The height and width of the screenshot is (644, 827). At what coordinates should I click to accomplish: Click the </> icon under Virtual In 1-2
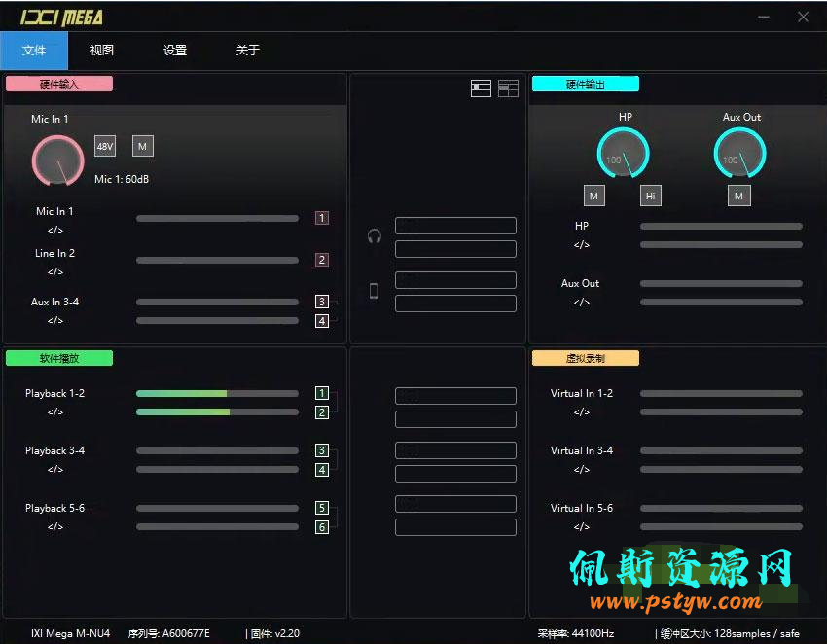[x=582, y=412]
